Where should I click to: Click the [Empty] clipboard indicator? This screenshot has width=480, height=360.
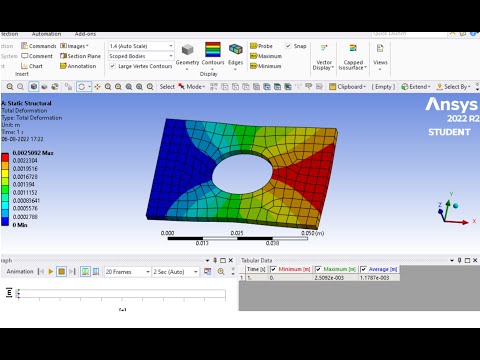(x=383, y=87)
